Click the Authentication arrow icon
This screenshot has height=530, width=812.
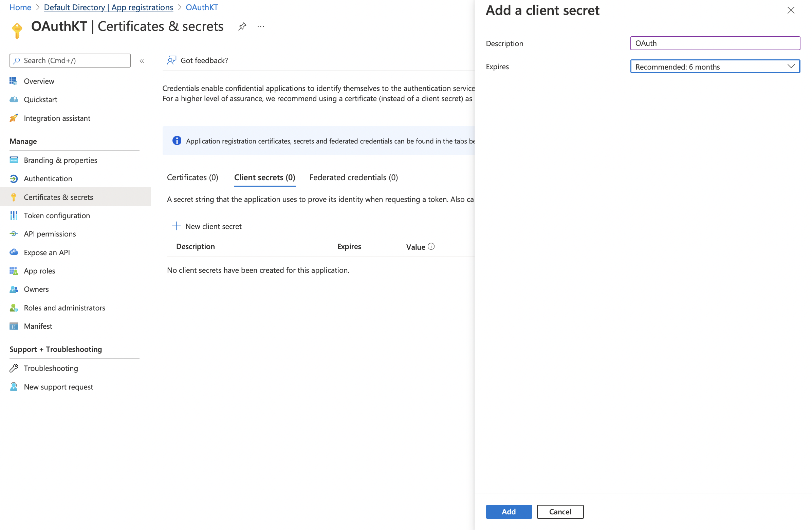point(14,178)
